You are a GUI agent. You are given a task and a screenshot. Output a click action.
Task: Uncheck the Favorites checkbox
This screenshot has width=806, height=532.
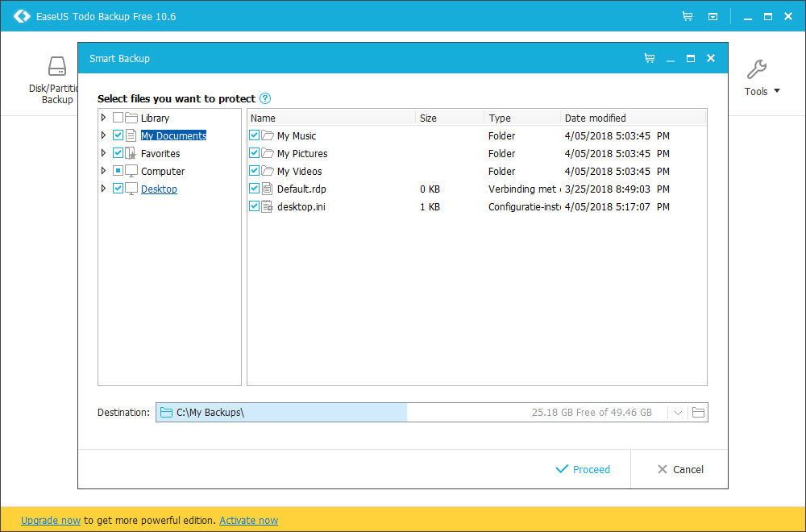coord(118,153)
